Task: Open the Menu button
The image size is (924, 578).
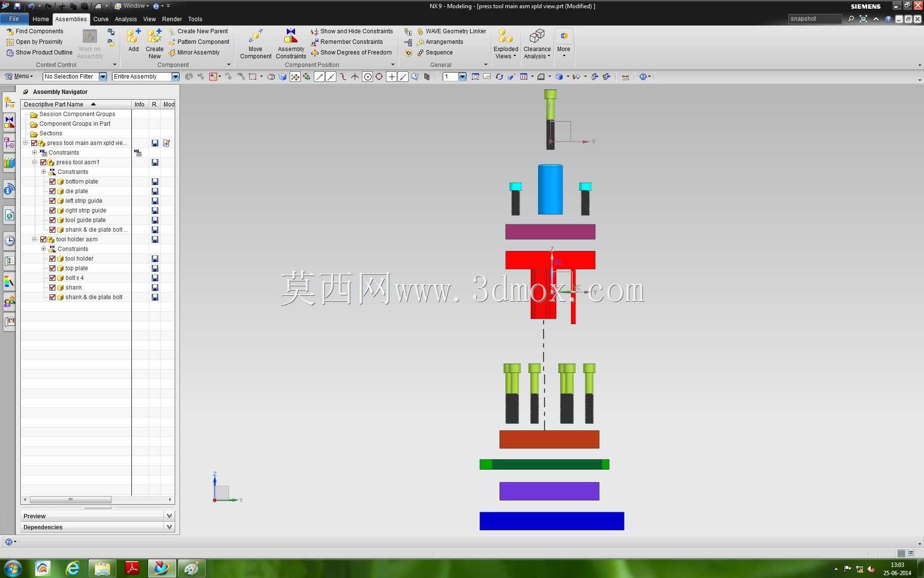Action: pyautogui.click(x=19, y=76)
